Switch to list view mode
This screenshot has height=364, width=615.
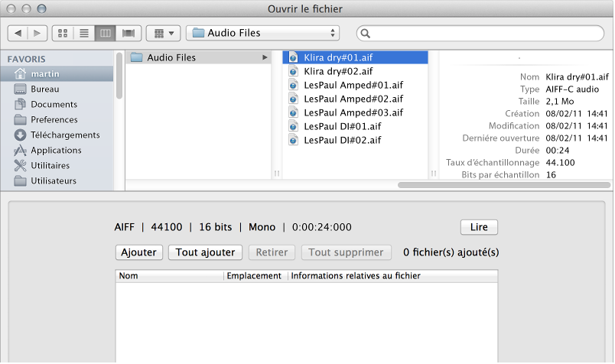pyautogui.click(x=84, y=34)
